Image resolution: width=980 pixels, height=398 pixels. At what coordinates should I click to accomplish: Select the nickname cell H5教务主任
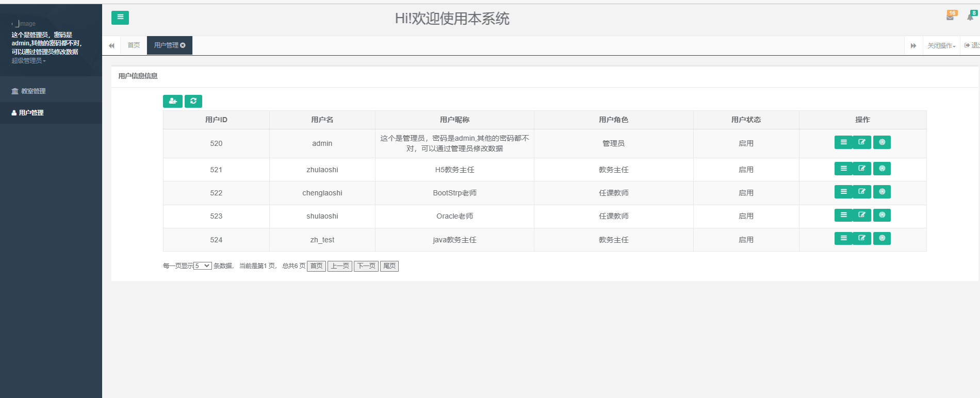tap(454, 170)
